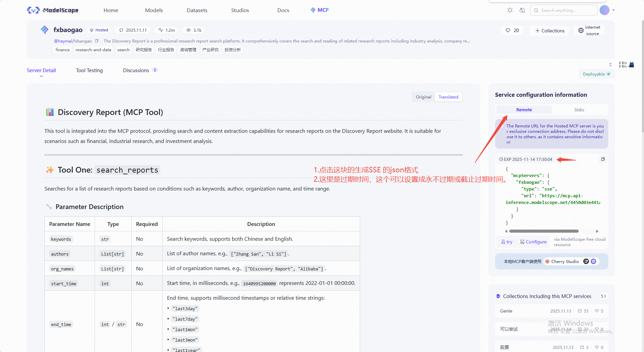The image size is (644, 352).
Task: Copy the haymai/fxbaogao path icon
Action: coord(97,41)
